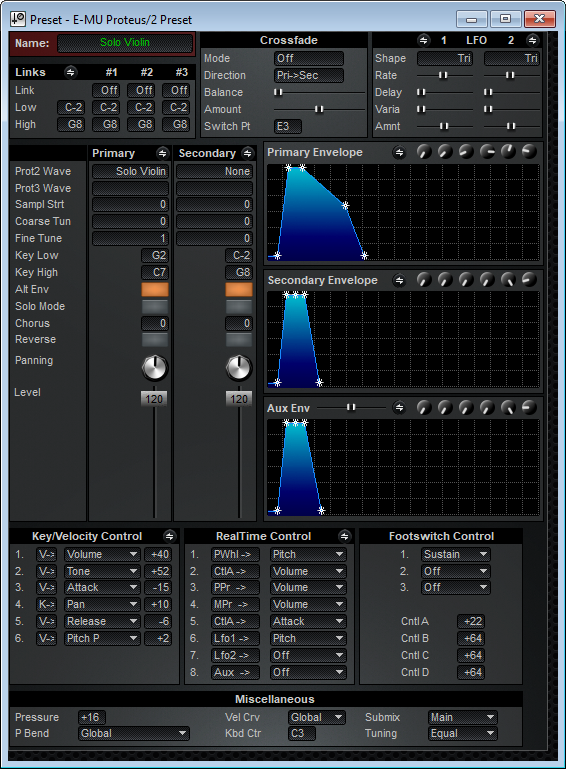This screenshot has height=769, width=566.
Task: Toggle Primary Reverse
Action: [x=154, y=339]
